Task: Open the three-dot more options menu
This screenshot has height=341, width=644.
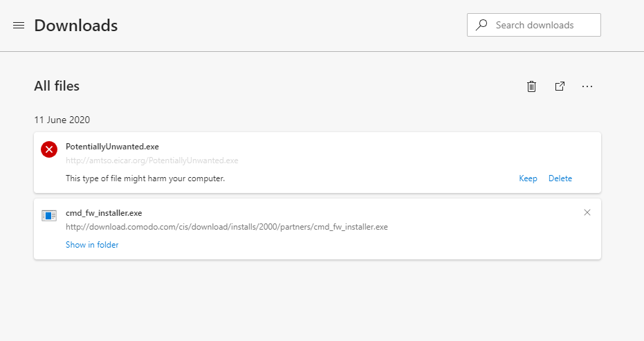Action: coord(587,86)
